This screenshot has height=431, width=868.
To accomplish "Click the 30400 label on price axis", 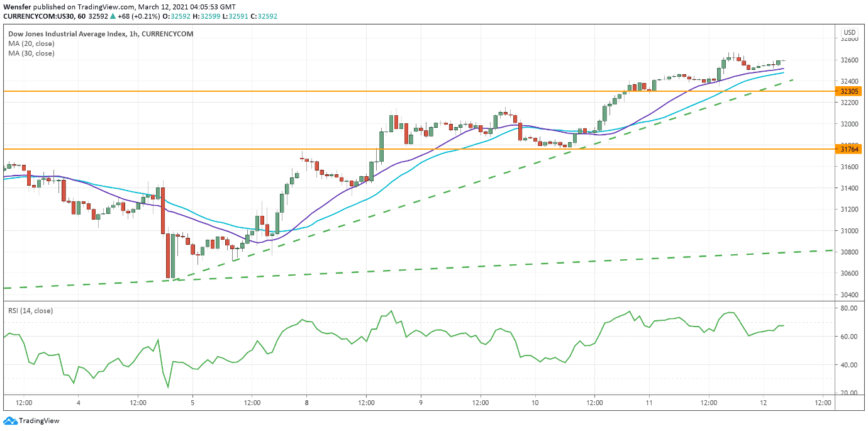I will point(849,294).
